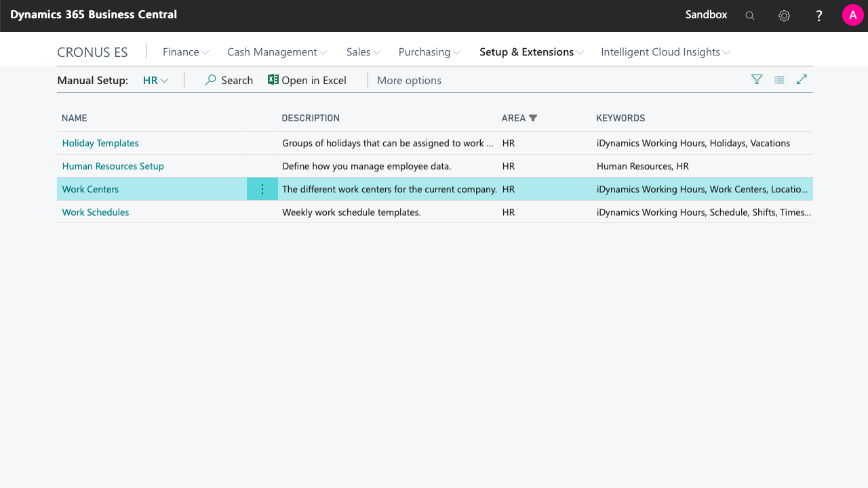
Task: Expand the Finance menu chevron
Action: (206, 52)
